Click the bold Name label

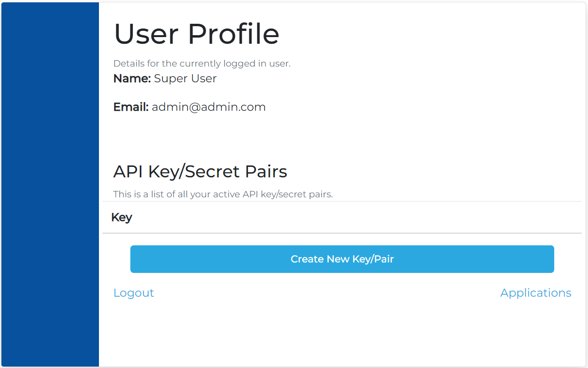point(132,78)
